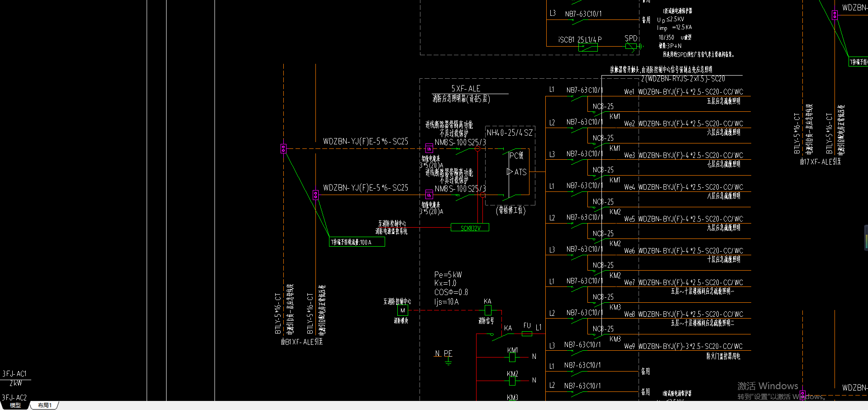The image size is (868, 410).
Task: Click the ATS transfer switch triangle
Action: [510, 172]
